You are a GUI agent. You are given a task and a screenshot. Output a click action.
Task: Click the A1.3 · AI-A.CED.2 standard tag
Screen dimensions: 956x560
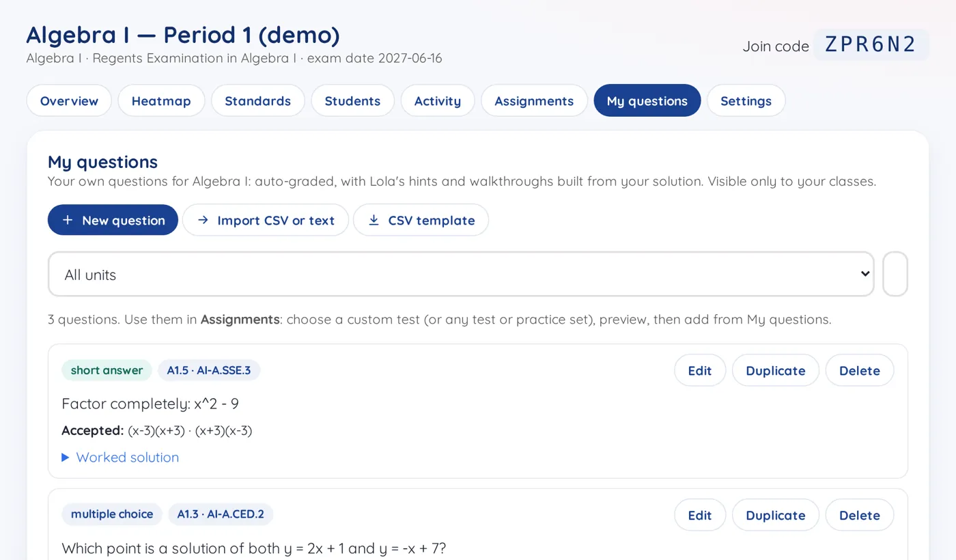[x=221, y=514]
